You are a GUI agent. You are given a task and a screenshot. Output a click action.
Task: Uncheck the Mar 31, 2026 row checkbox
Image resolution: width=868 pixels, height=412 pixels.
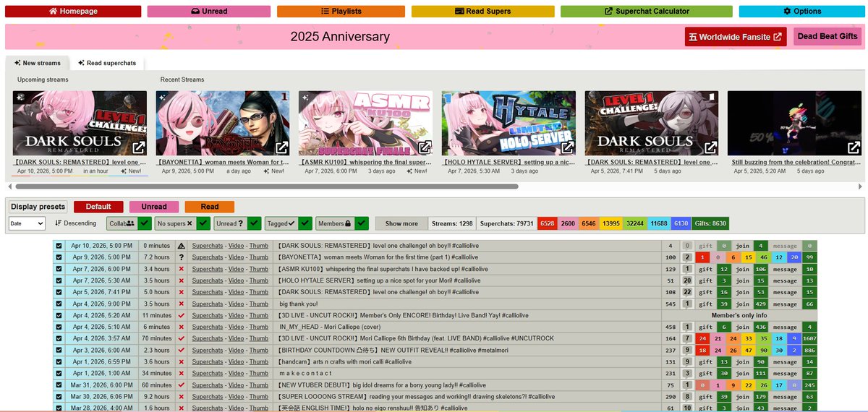coord(59,385)
